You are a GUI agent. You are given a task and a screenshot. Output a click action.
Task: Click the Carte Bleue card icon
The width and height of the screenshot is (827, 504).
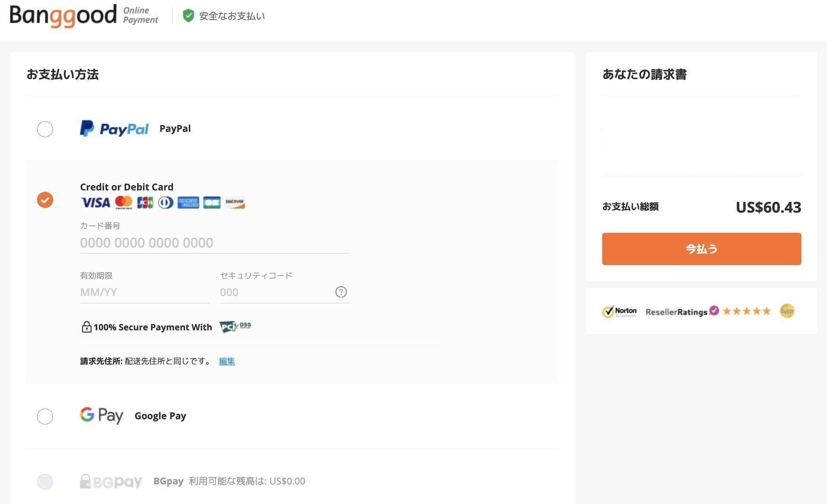tap(212, 202)
